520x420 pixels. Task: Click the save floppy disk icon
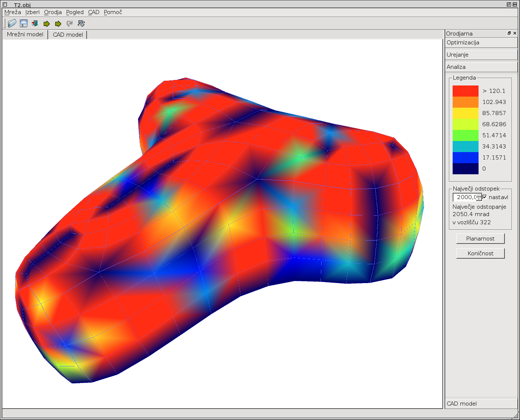pos(24,23)
